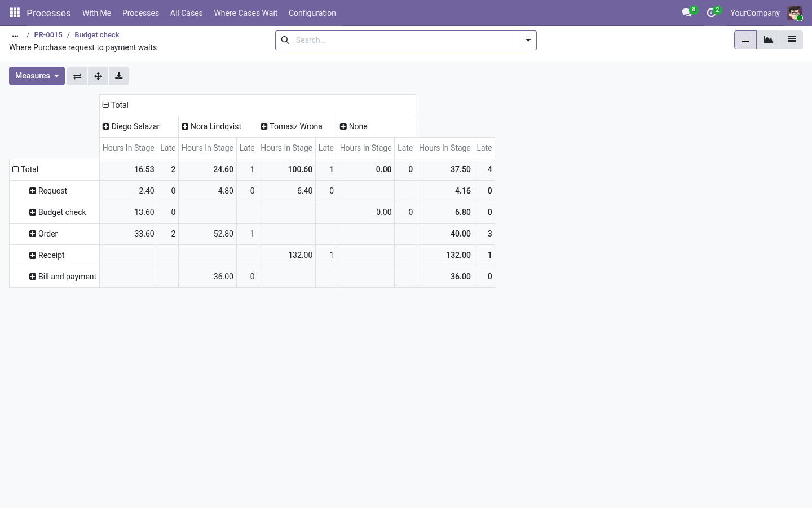
Task: Select the pivot table view button
Action: [x=745, y=40]
